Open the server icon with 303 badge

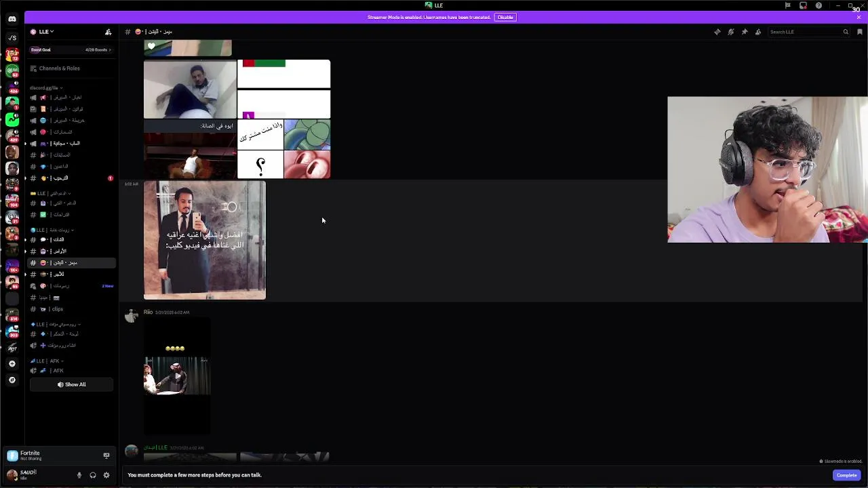point(12,331)
